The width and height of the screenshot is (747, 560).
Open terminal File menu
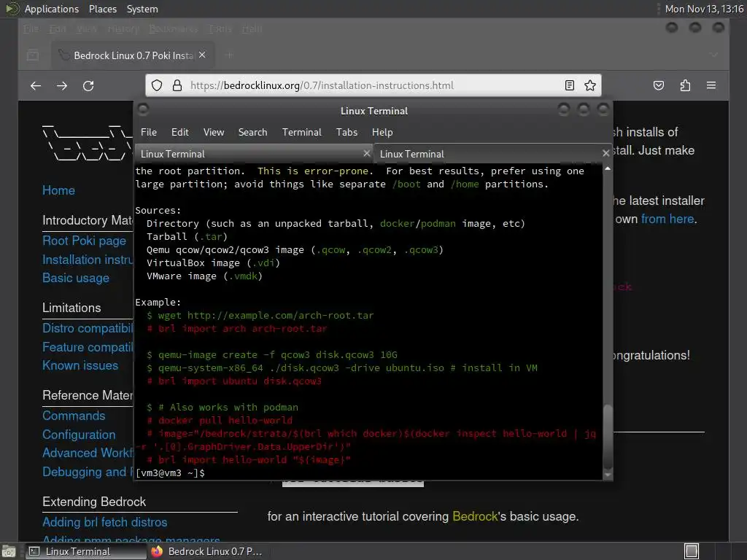[149, 133]
